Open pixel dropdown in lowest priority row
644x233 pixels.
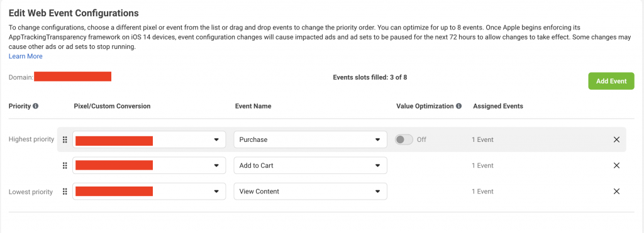point(149,192)
